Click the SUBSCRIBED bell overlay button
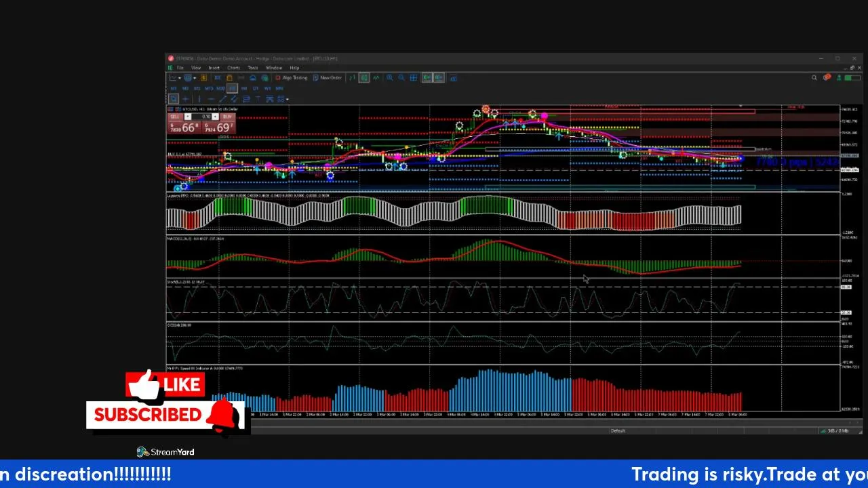Viewport: 868px width, 488px height. (165, 415)
